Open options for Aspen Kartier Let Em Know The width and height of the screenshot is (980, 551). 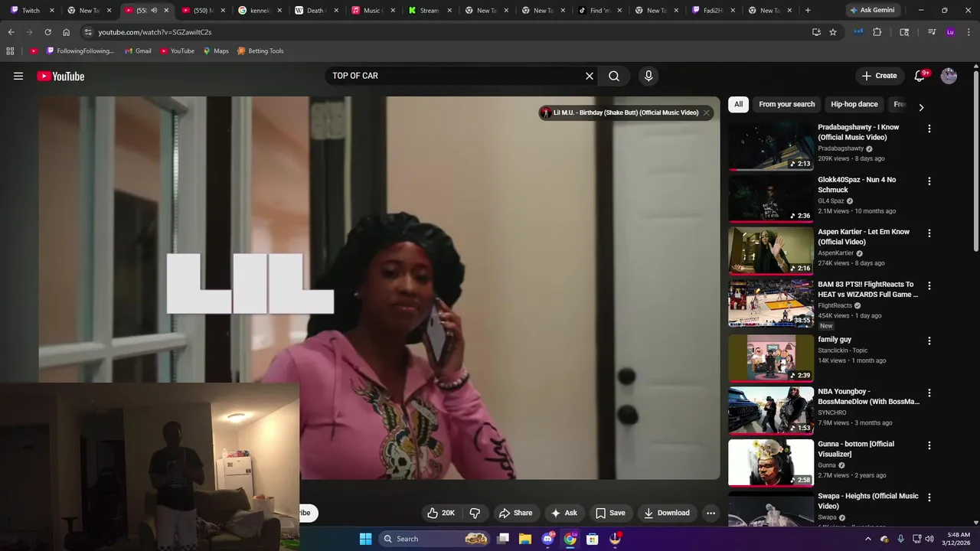click(x=929, y=233)
